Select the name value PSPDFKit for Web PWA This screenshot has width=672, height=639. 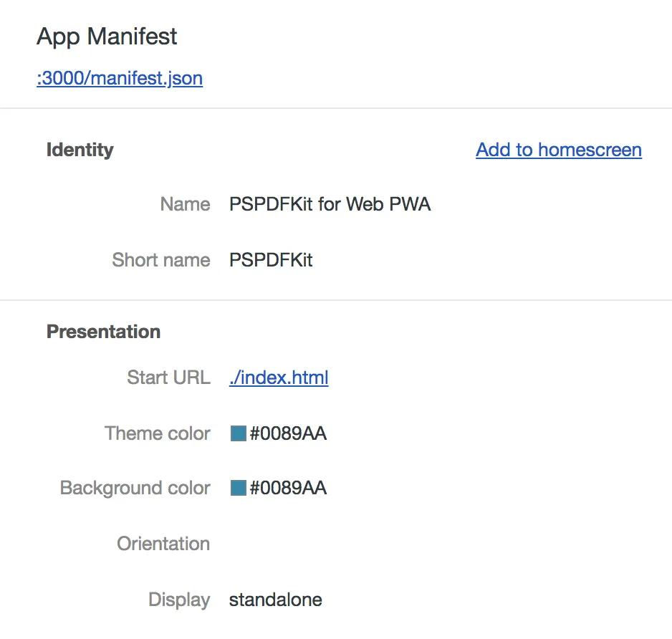[x=330, y=204]
